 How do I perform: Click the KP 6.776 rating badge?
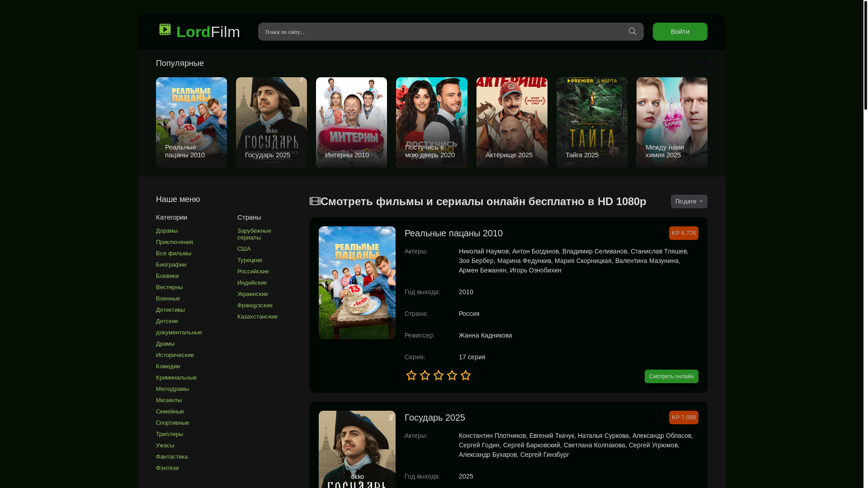[x=684, y=233]
